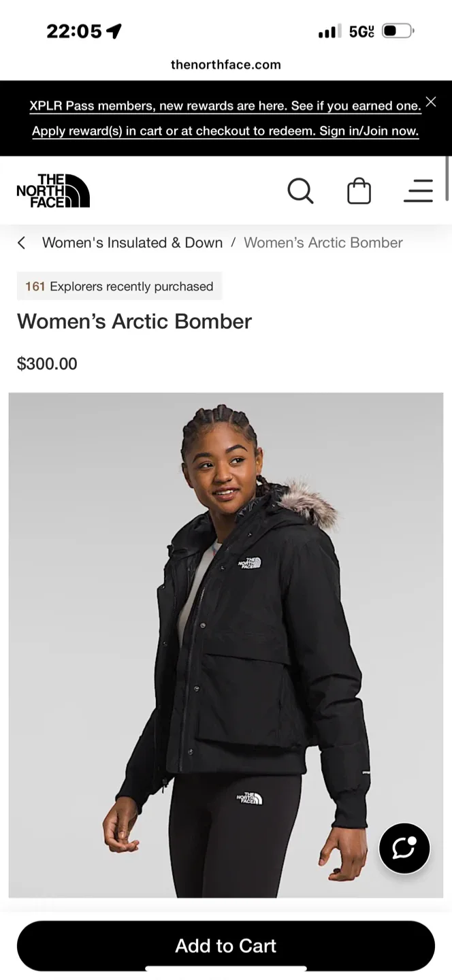Open the chat support bubble icon
Viewport: 452px width, 980px height.
click(x=404, y=848)
